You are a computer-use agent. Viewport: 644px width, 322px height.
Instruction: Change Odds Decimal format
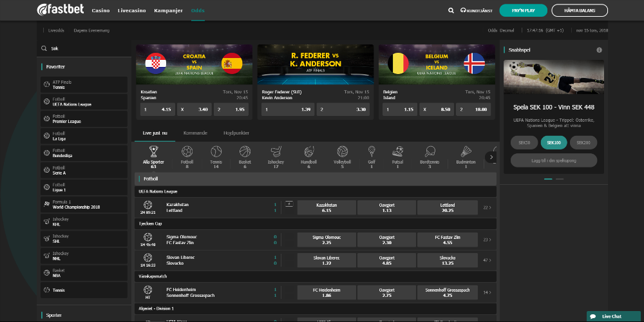pyautogui.click(x=500, y=30)
